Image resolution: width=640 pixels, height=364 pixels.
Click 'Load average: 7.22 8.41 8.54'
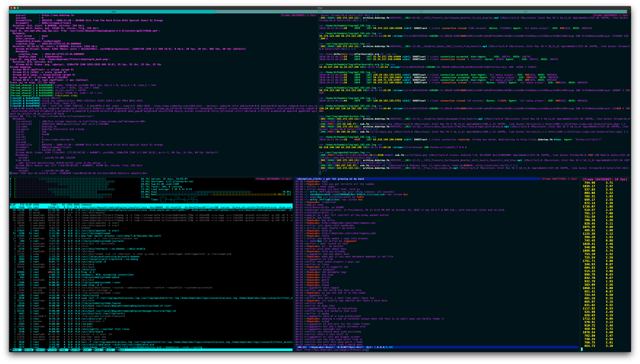click(171, 189)
